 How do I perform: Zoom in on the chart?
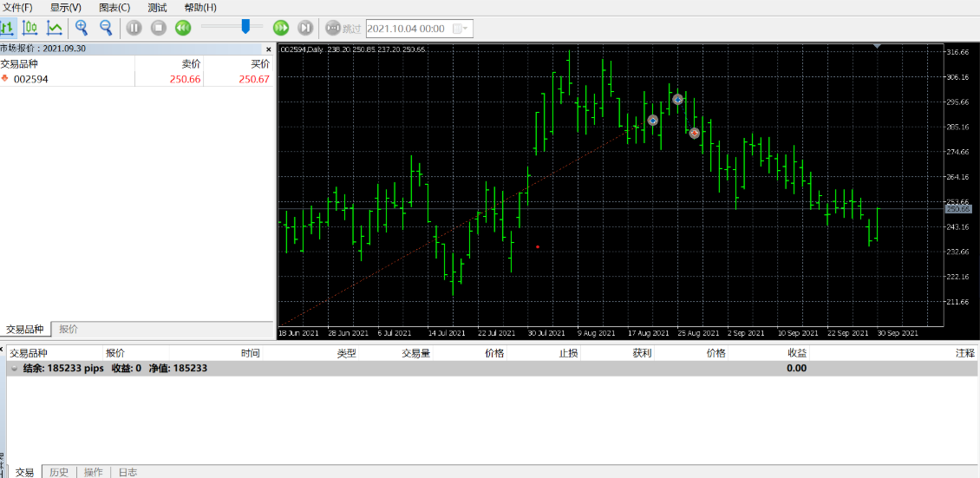click(x=82, y=28)
